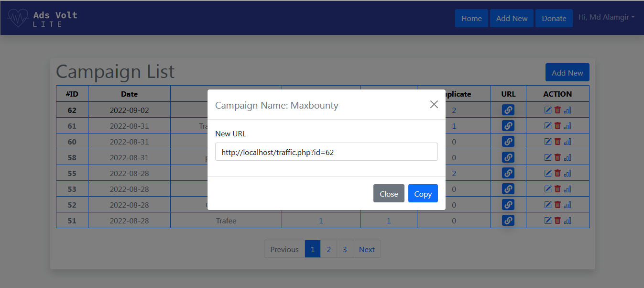This screenshot has width=644, height=288.
Task: Open URL link icon for campaign 55
Action: tap(508, 173)
